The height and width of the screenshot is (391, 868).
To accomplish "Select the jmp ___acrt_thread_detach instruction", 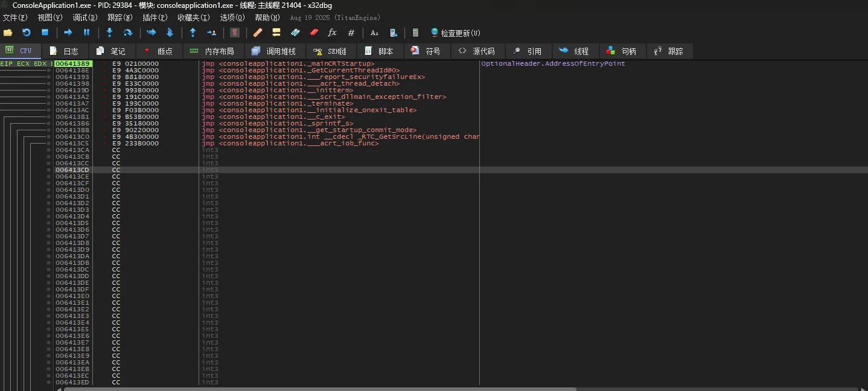I will coord(301,83).
